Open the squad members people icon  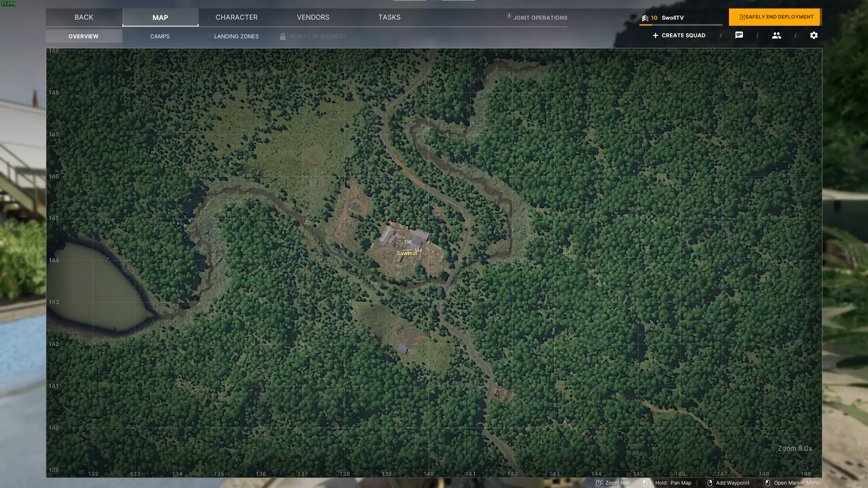click(776, 35)
